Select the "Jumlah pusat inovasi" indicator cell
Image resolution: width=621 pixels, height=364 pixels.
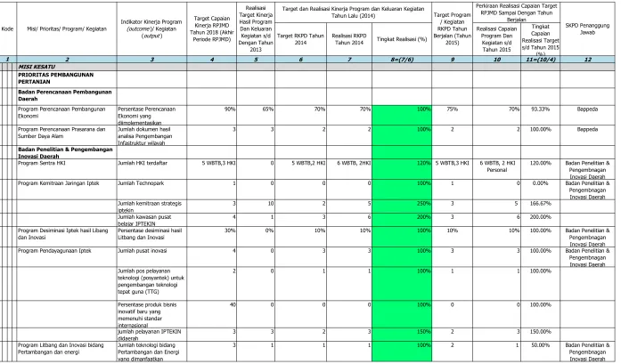(x=151, y=257)
